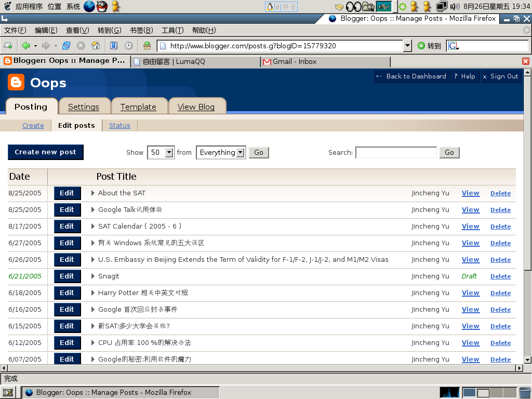
Task: Click the fish applet in top panel
Action: [384, 6]
